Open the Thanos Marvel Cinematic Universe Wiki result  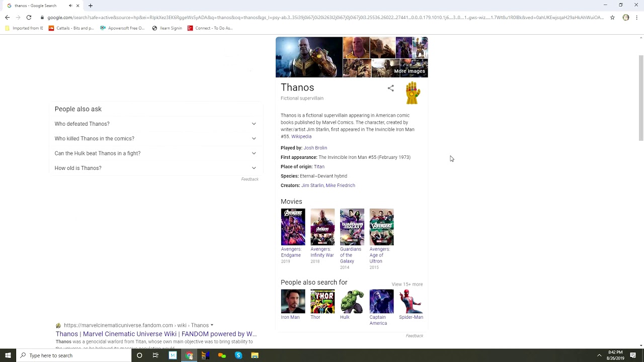tap(156, 334)
